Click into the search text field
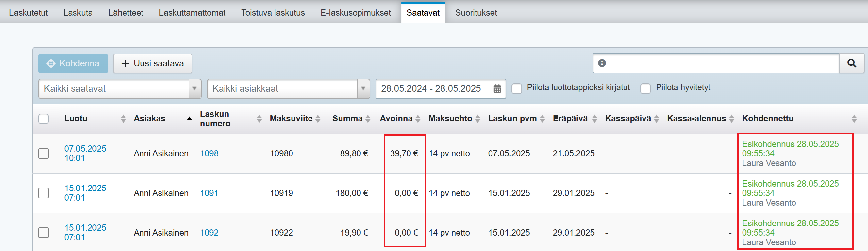 coord(721,63)
